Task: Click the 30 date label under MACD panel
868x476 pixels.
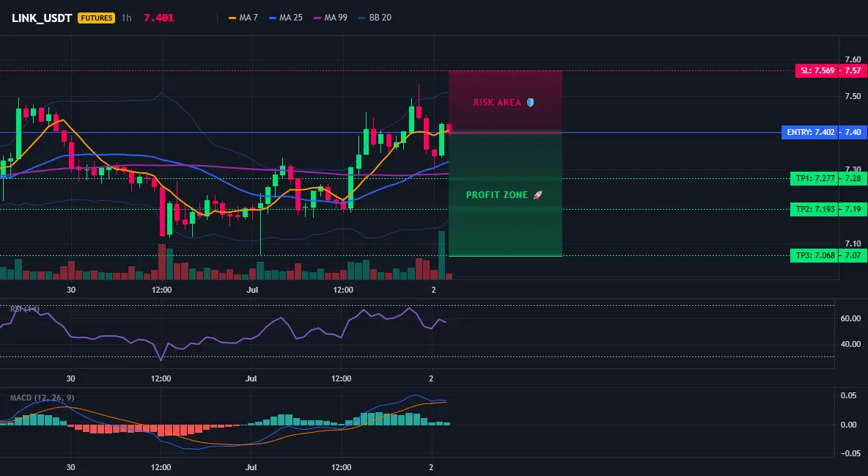Action: pyautogui.click(x=71, y=467)
